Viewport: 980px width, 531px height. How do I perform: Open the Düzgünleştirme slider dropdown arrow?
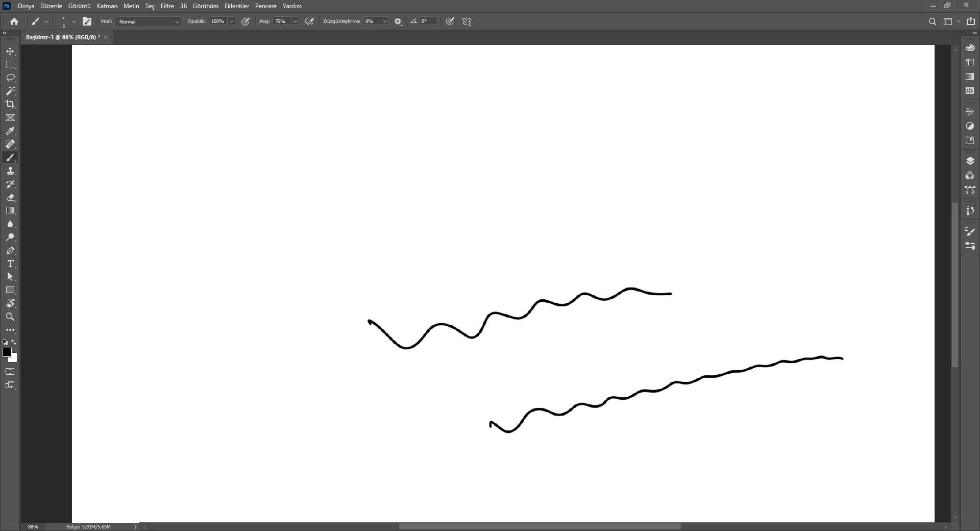385,21
